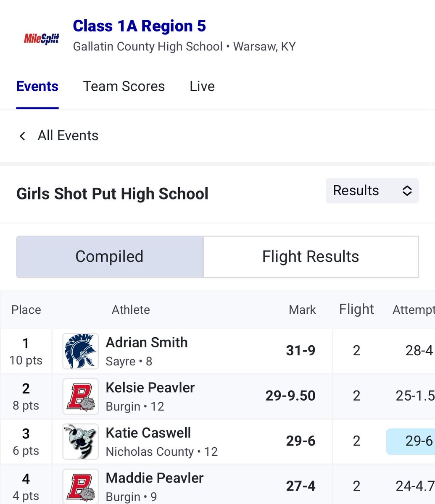Click the Sayre Spartan helmet team logo
This screenshot has width=435, height=504.
click(81, 351)
